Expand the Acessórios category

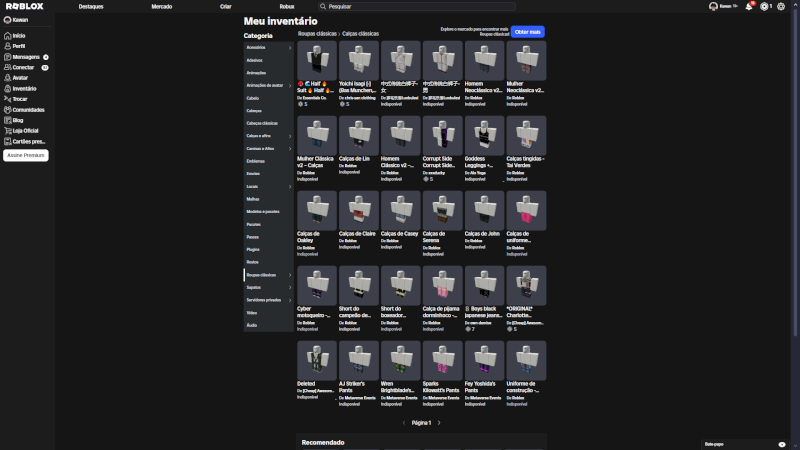pyautogui.click(x=268, y=47)
